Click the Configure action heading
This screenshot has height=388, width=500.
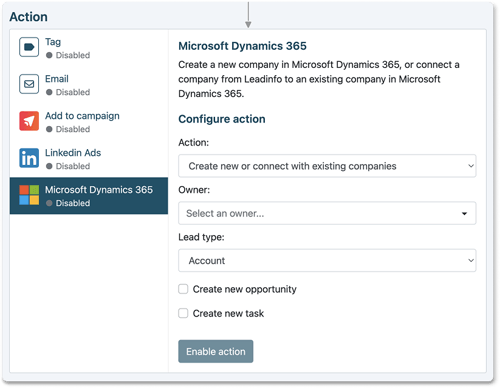[222, 119]
